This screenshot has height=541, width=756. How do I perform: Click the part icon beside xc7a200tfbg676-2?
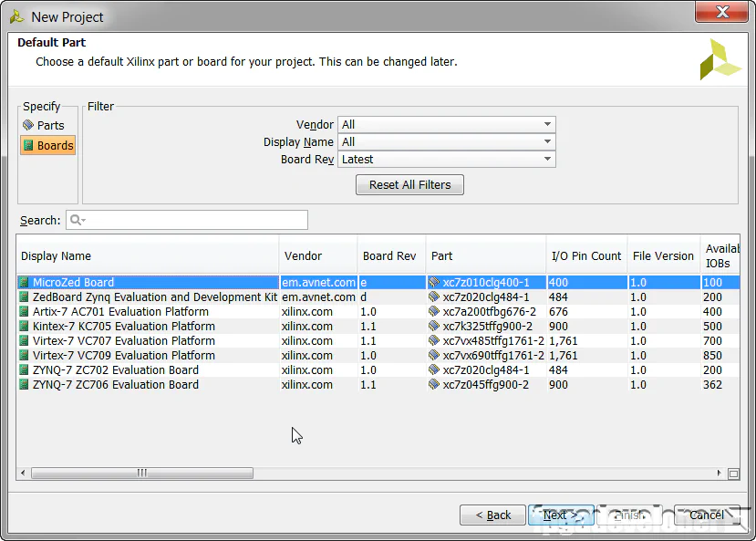431,311
